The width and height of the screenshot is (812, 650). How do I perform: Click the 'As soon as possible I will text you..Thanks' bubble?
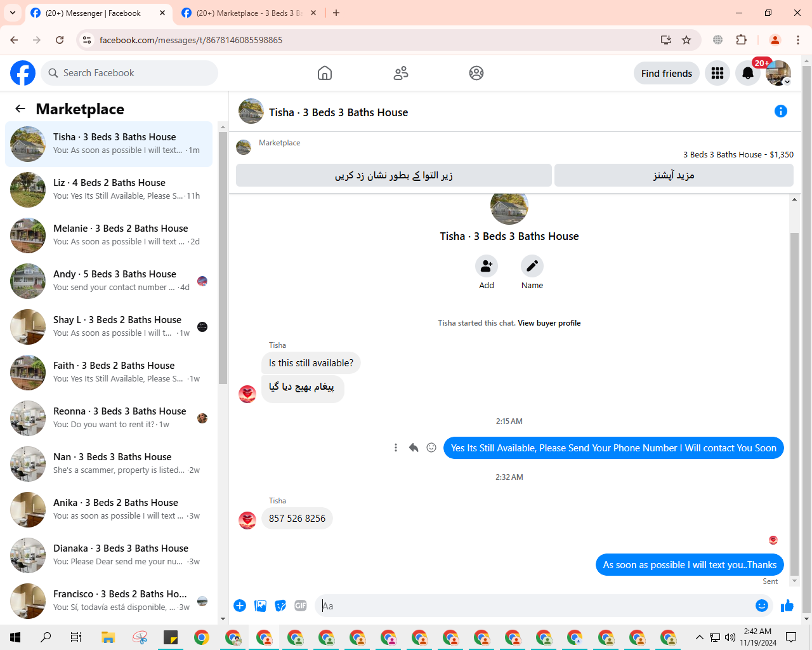(690, 565)
